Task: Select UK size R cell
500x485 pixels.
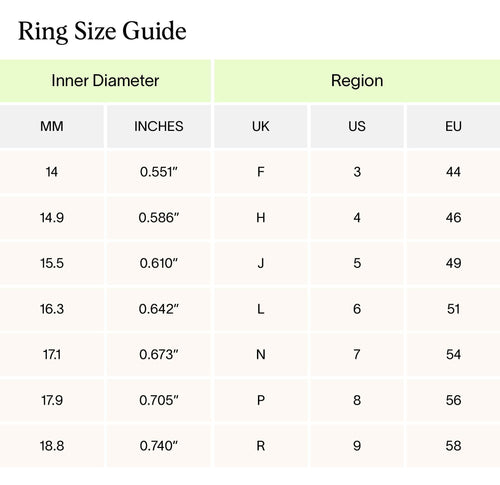Action: 261,446
